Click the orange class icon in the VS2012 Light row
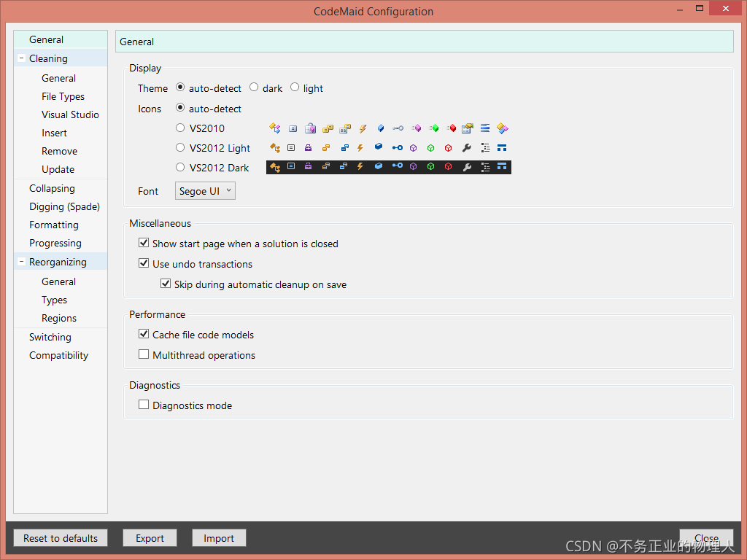This screenshot has width=747, height=560. point(275,147)
